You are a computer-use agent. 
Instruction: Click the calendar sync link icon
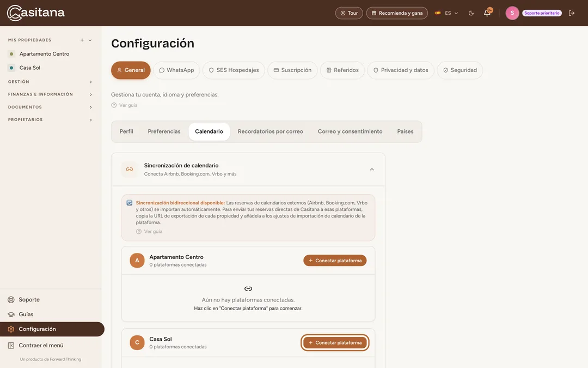[130, 170]
